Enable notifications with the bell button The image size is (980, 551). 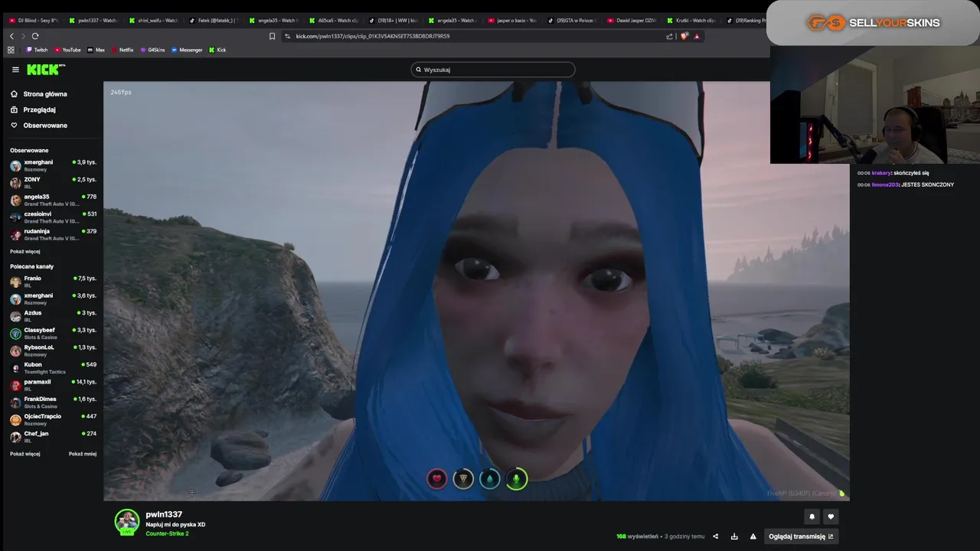tap(812, 517)
